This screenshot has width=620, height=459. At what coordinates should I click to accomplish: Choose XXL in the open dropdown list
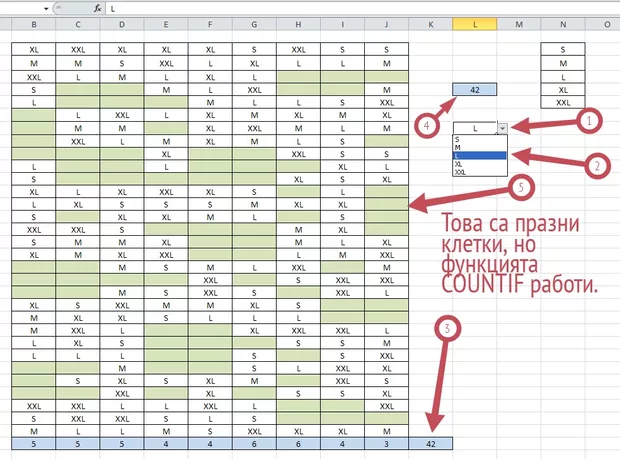tap(480, 172)
